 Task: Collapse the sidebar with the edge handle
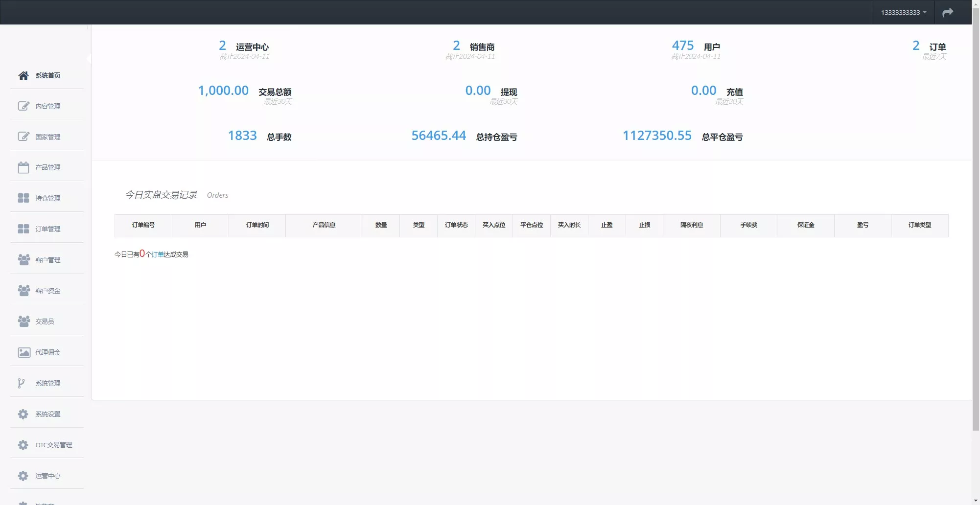click(x=90, y=59)
